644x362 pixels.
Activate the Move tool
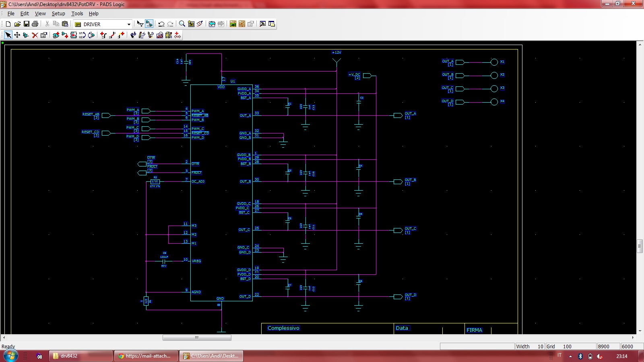(x=17, y=35)
